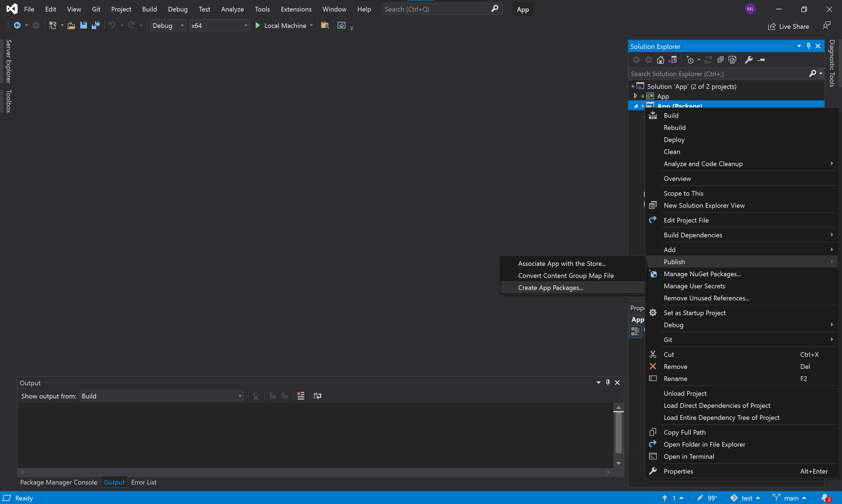Click the Save All icon
842x504 pixels.
[x=95, y=25]
